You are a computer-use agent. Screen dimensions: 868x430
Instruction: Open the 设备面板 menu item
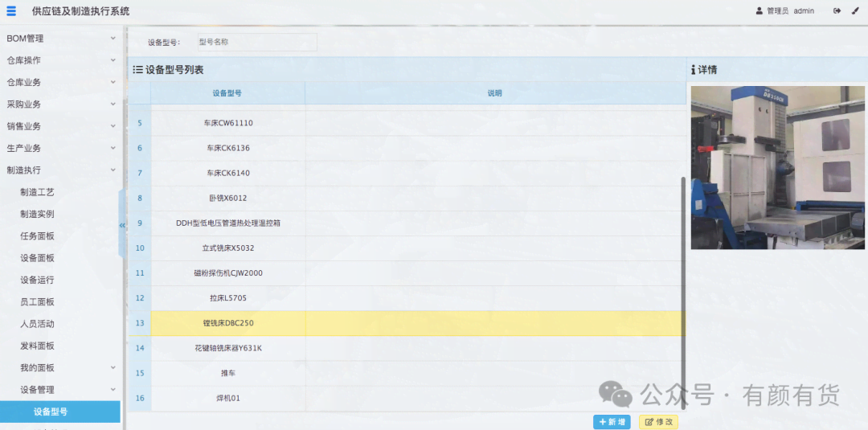[37, 258]
